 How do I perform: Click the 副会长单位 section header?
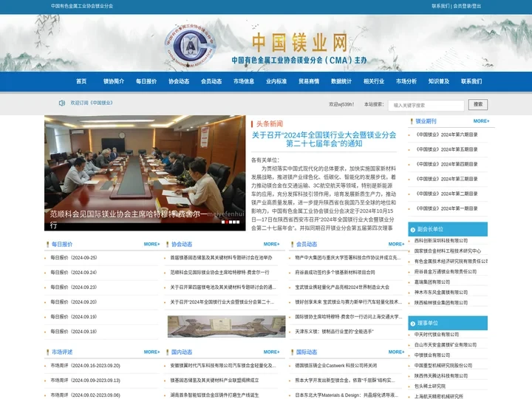pos(448,229)
